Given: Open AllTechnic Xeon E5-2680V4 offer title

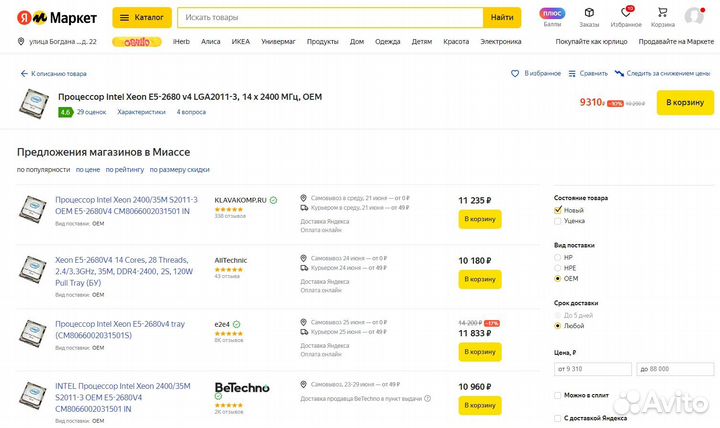Looking at the screenshot, I should [124, 271].
